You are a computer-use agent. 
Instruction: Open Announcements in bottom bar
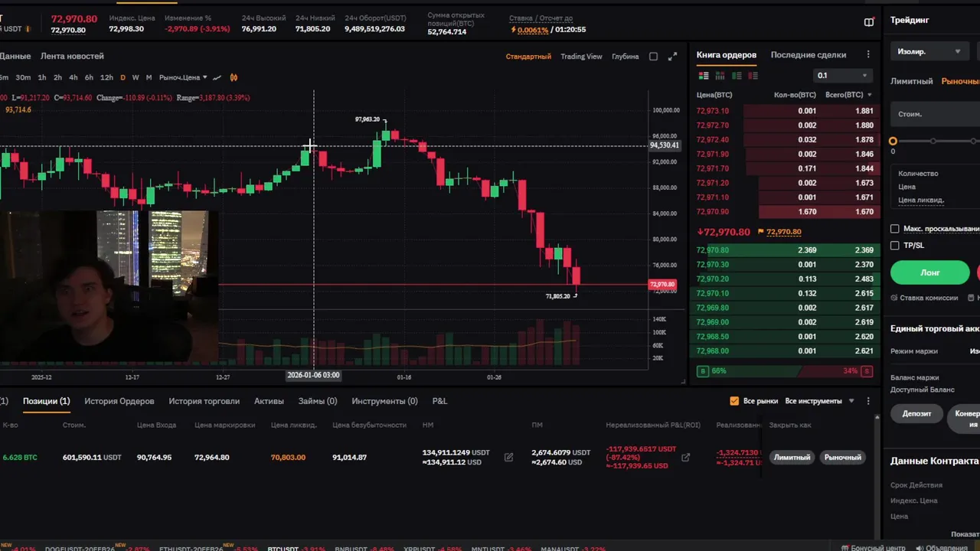coord(941,548)
